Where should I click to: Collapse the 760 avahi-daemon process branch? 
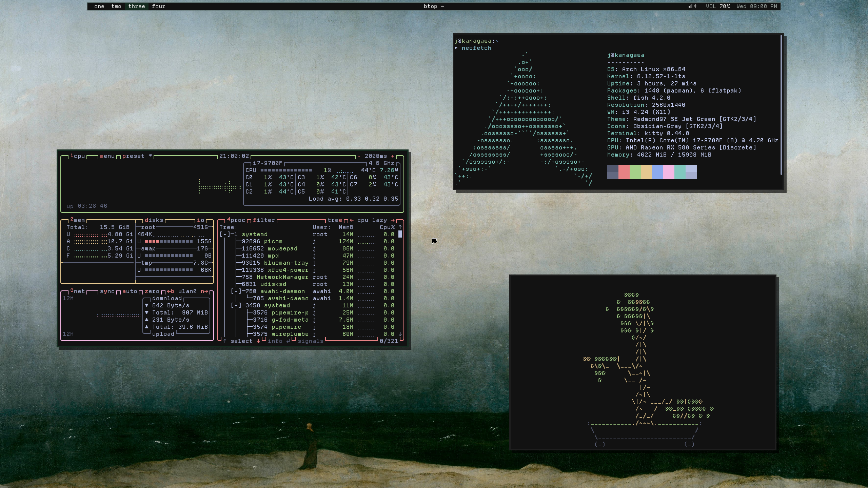pos(236,291)
